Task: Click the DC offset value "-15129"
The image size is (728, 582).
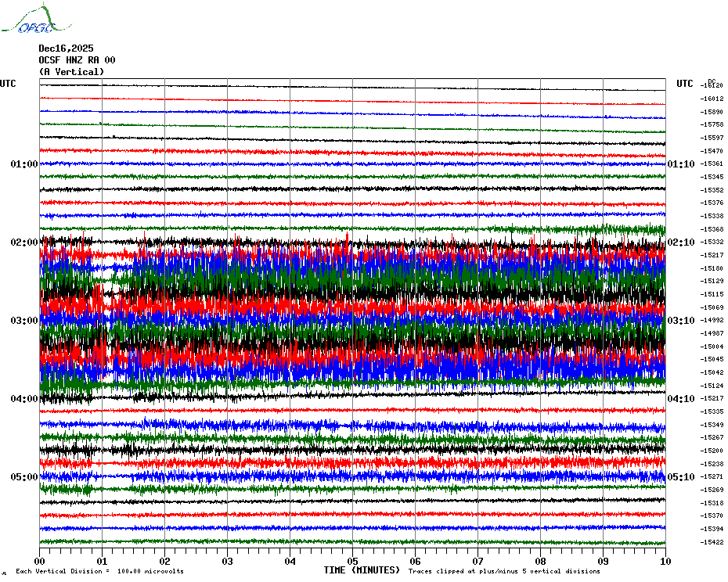Action: [x=712, y=281]
